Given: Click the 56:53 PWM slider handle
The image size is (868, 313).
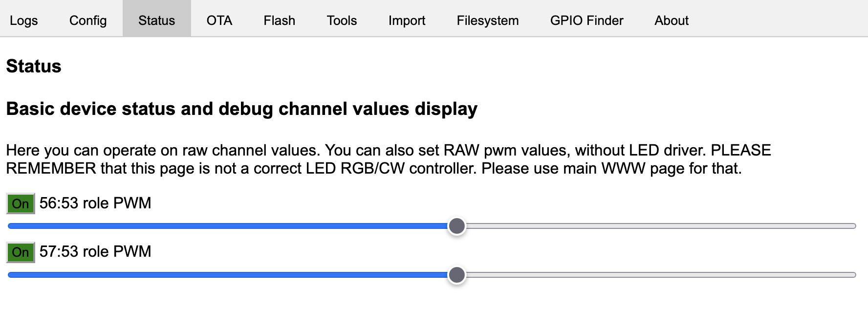Looking at the screenshot, I should click(x=457, y=226).
